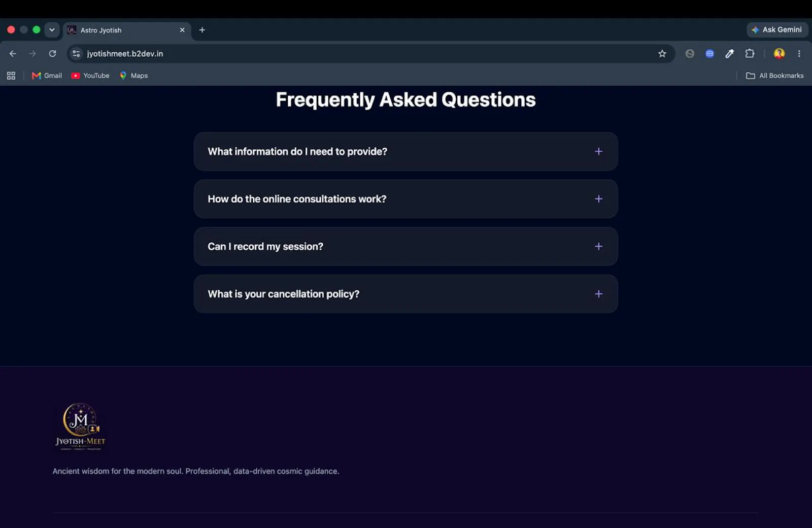Open the tab search dropdown arrow
Image resolution: width=812 pixels, height=528 pixels.
pos(52,29)
